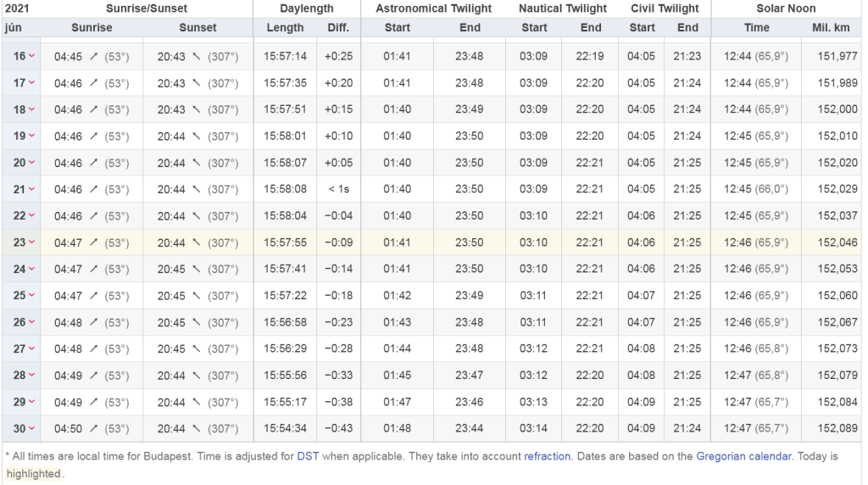The height and width of the screenshot is (485, 868).
Task: Expand the date row for June 30
Action: pos(31,429)
